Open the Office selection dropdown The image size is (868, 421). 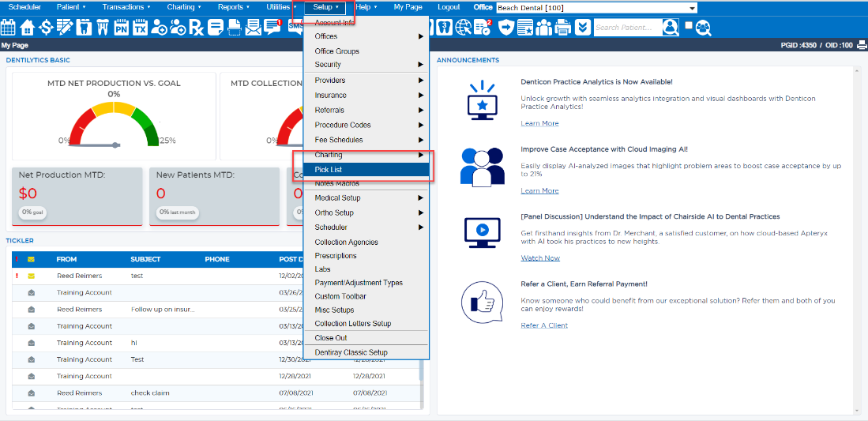596,8
